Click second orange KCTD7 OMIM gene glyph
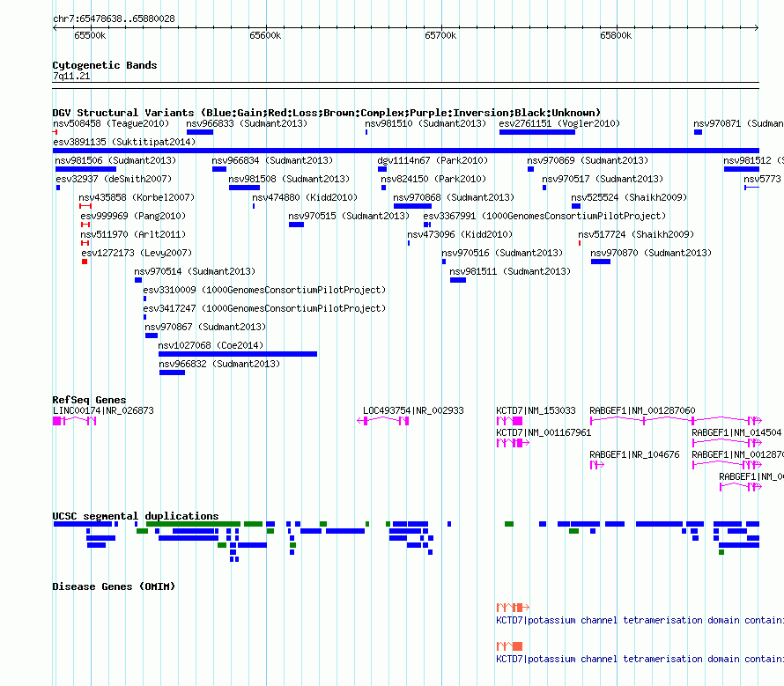Image resolution: width=784 pixels, height=686 pixels. click(509, 646)
